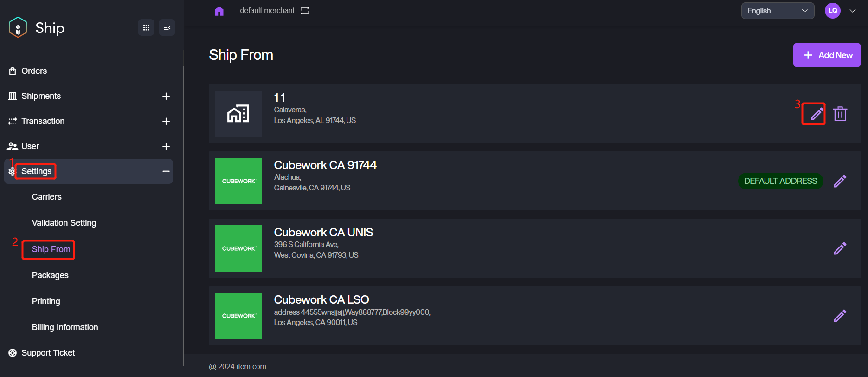Edit the Cubework CA 91744 address
This screenshot has width=868, height=377.
click(840, 181)
